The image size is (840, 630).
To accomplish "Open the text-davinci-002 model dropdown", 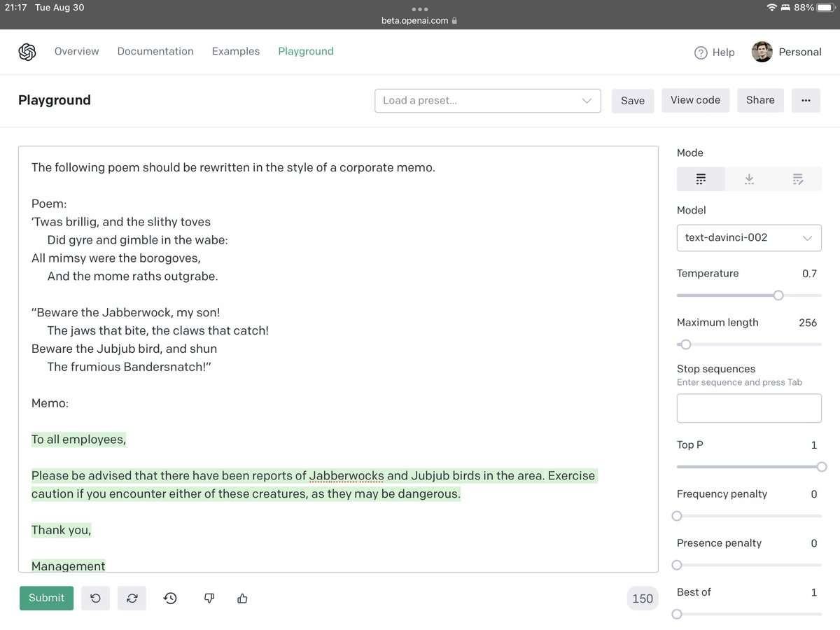I will click(x=749, y=238).
